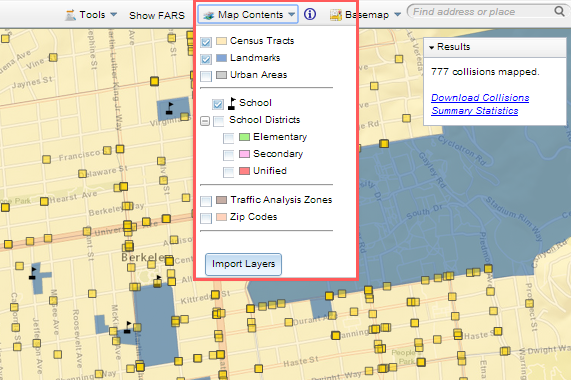
Task: Click the Map Contents layers icon
Action: click(x=209, y=15)
